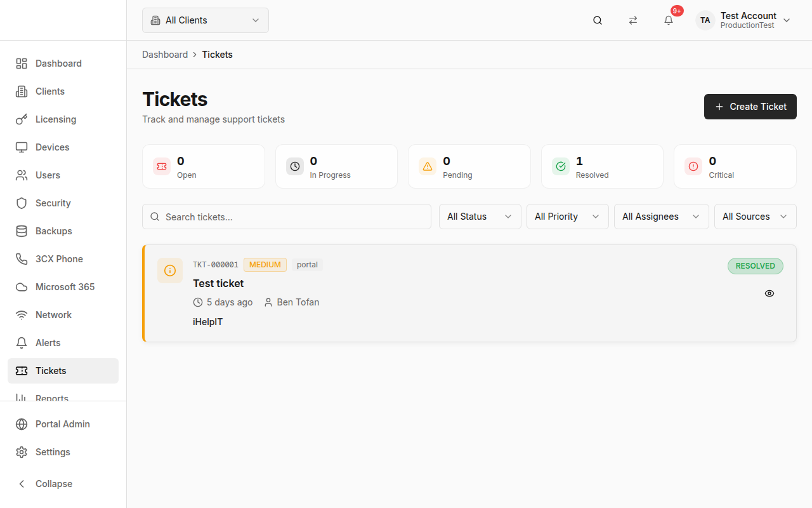
Task: Open the Test ticket title
Action: 218,283
